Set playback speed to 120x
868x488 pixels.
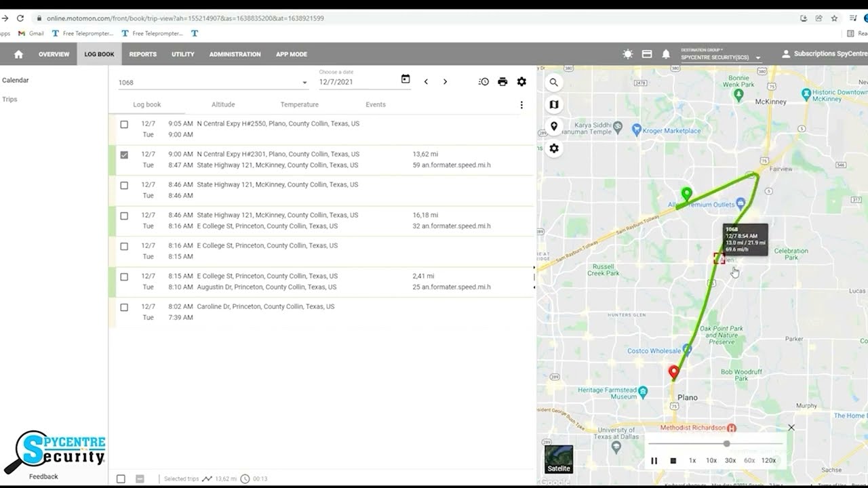[x=768, y=461]
